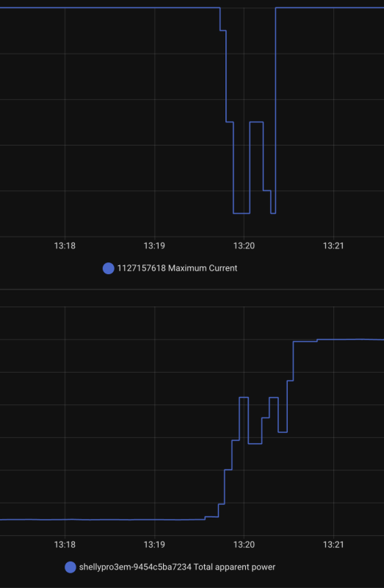The width and height of the screenshot is (384, 588).
Task: Select 13:19 on the apparent power chart axis
Action: [x=154, y=545]
